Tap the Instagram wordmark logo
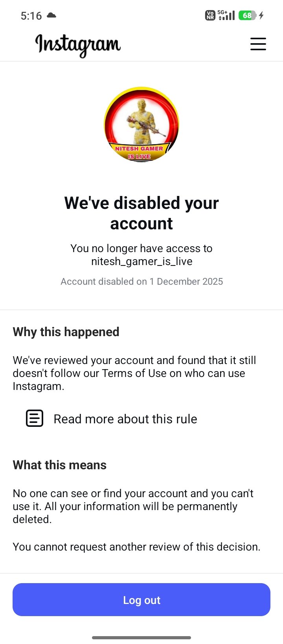 (x=78, y=45)
